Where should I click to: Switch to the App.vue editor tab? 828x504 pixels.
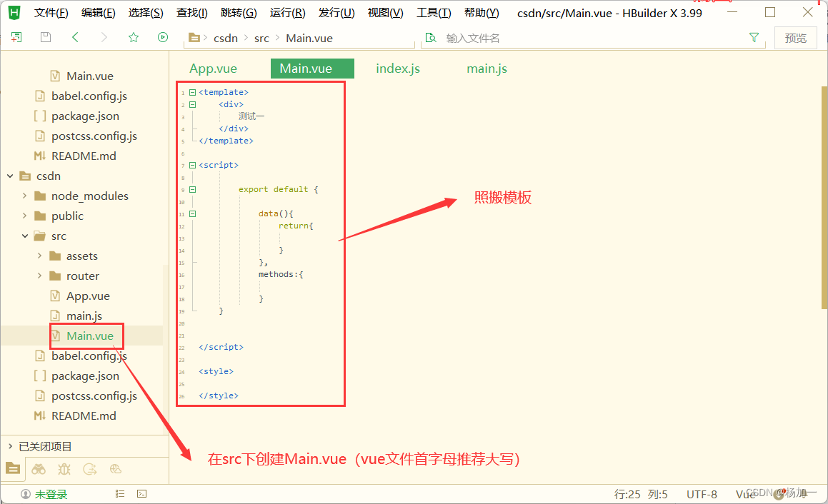click(x=214, y=69)
